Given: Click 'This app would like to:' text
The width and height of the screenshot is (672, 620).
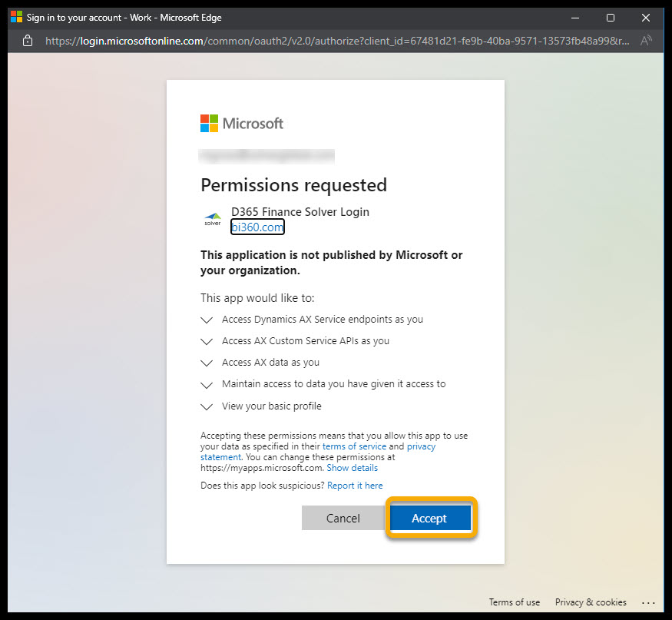Looking at the screenshot, I should click(257, 298).
